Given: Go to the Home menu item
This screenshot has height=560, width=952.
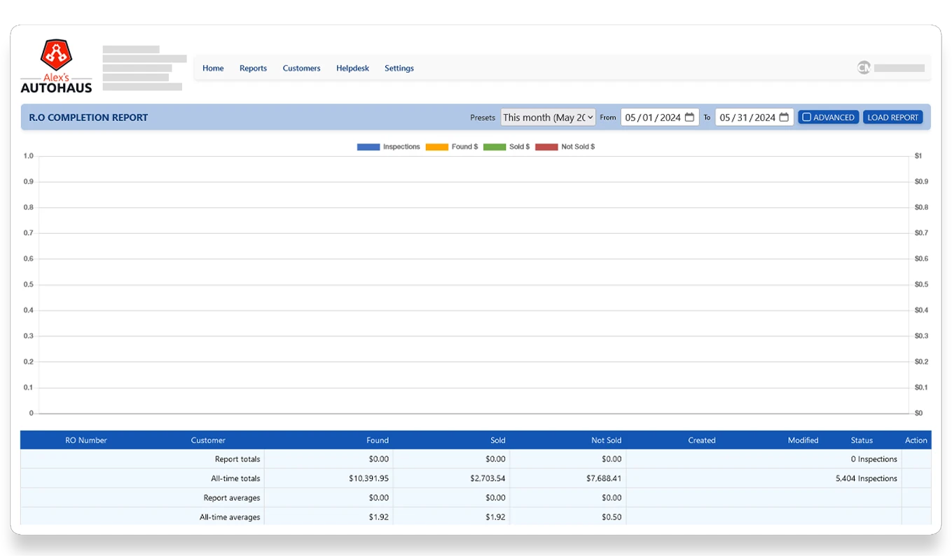Looking at the screenshot, I should (x=213, y=68).
